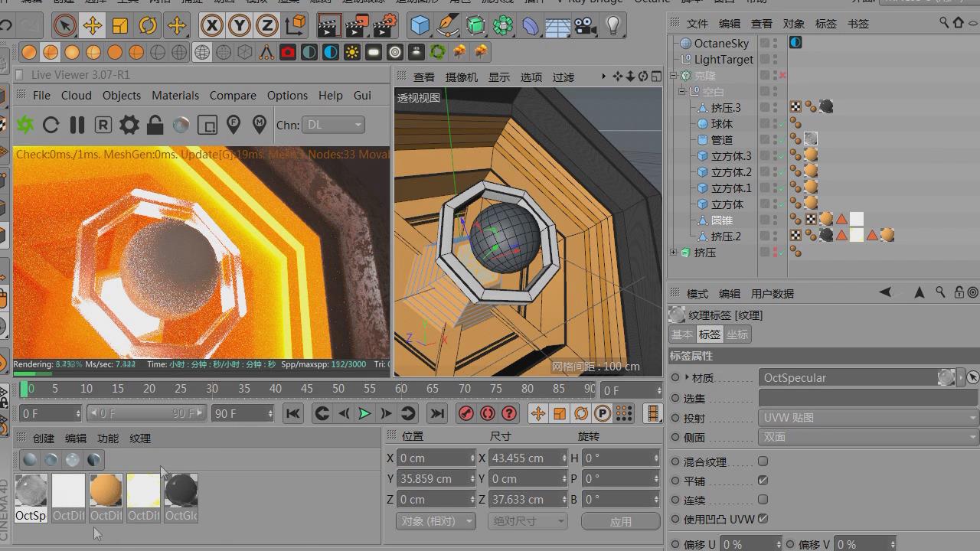The width and height of the screenshot is (980, 551).
Task: Select the pick focus pin icon
Action: (x=234, y=125)
